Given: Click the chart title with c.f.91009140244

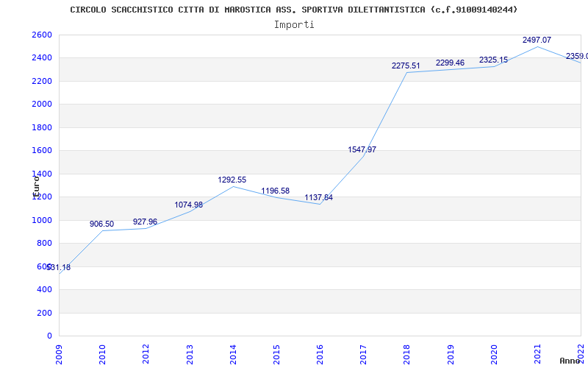Looking at the screenshot, I should [293, 10].
